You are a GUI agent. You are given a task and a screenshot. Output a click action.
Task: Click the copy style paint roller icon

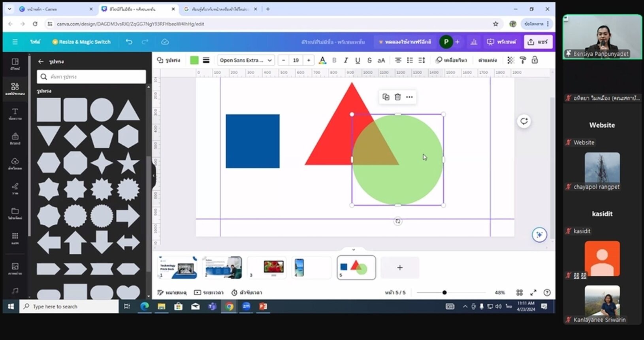pyautogui.click(x=523, y=60)
